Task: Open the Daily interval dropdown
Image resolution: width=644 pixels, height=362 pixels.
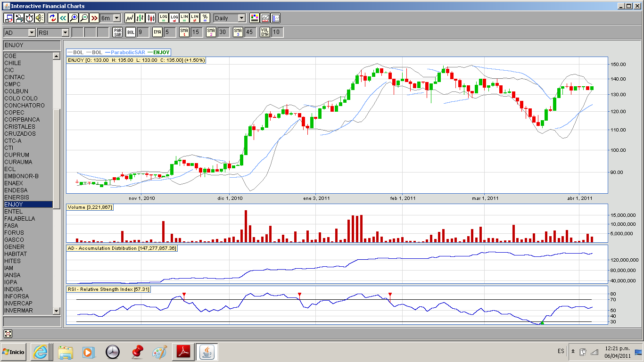Action: tap(230, 18)
